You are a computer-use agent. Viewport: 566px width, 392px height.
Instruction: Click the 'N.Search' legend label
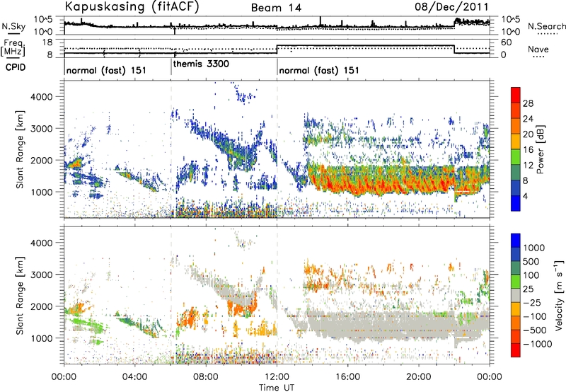[x=546, y=26]
